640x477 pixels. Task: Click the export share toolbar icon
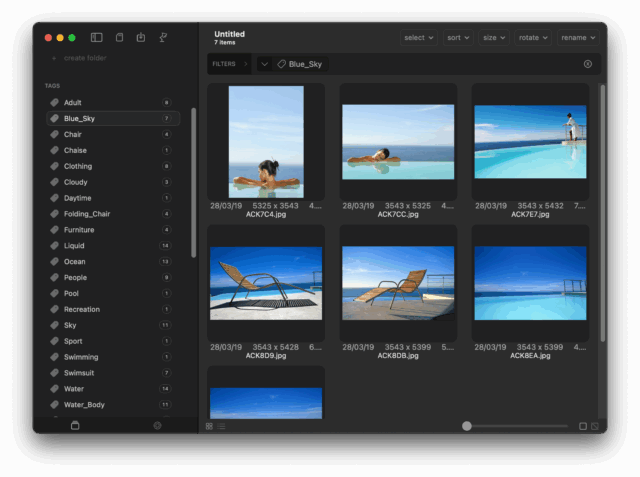pyautogui.click(x=141, y=38)
